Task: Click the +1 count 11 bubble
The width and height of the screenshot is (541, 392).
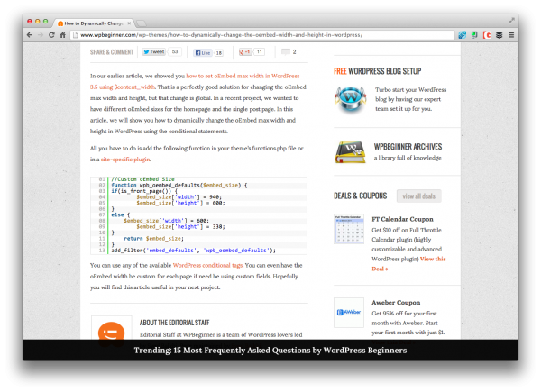Action: [259, 51]
